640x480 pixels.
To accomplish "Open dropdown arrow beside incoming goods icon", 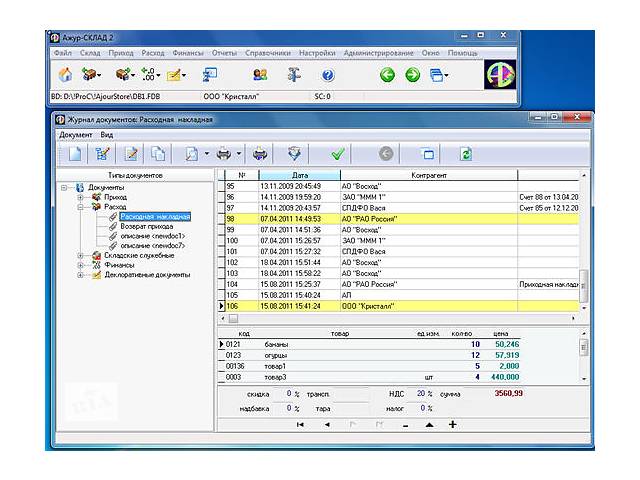I will (x=133, y=76).
